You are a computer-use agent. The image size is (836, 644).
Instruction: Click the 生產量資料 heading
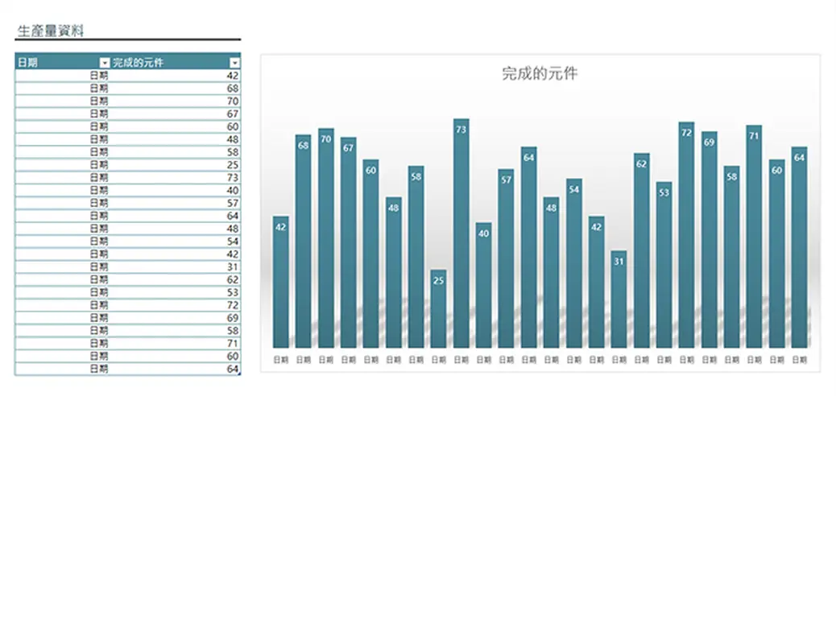(51, 31)
